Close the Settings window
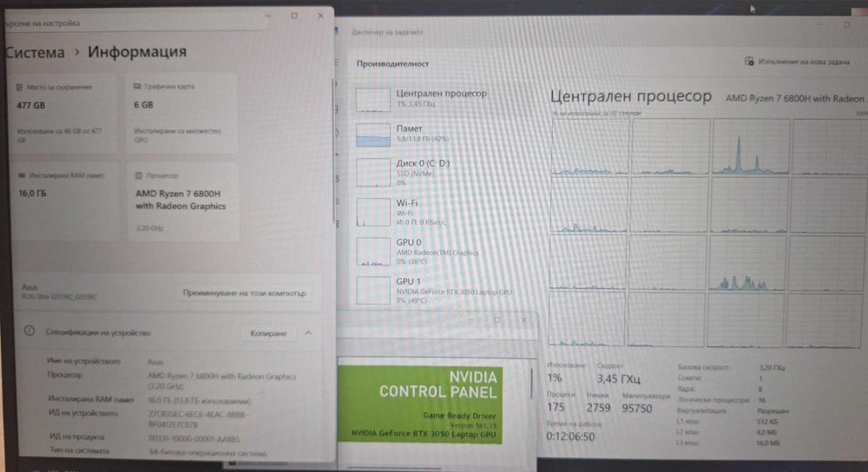868x472 pixels. click(x=320, y=16)
